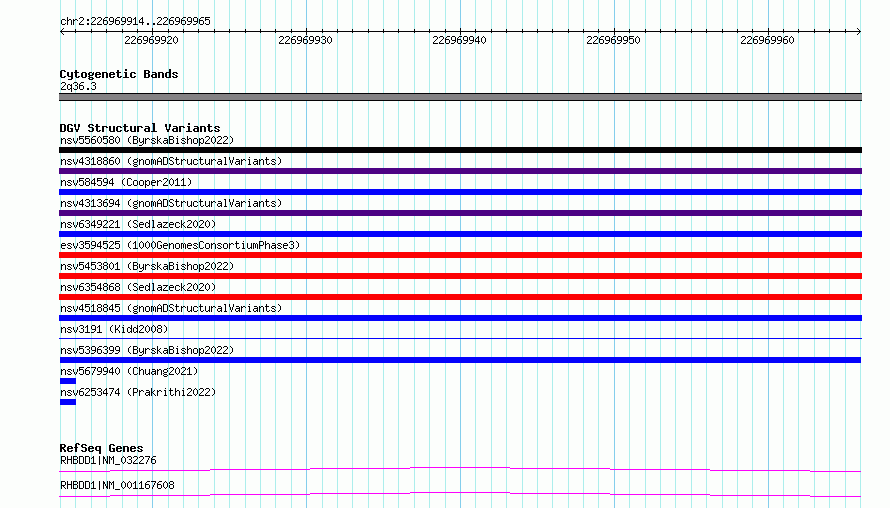Click the purple nsv4313694 variant bar
Screen dimensions: 890x508
coord(460,213)
